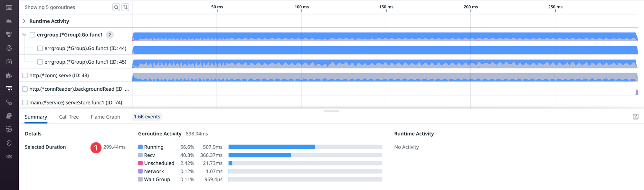Open the chain link sidebar icon
The image size is (644, 190).
click(x=9, y=102)
